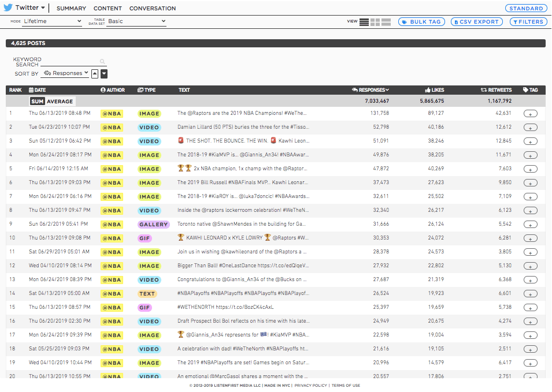Sort ascending with the up arrow

[95, 74]
